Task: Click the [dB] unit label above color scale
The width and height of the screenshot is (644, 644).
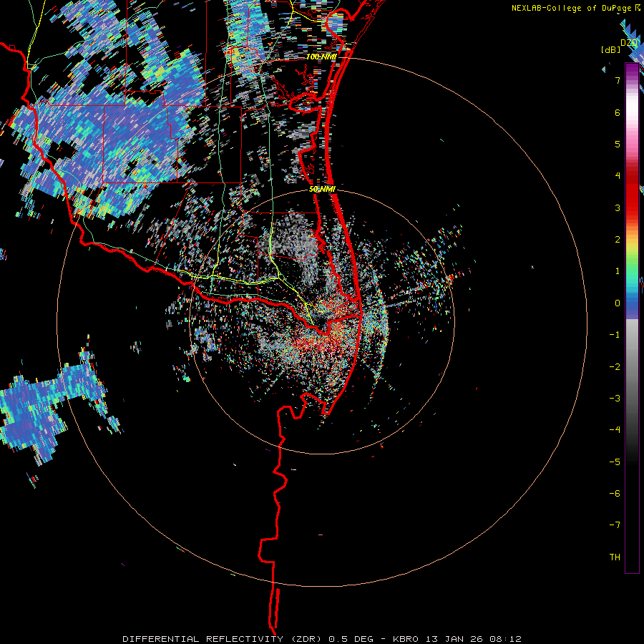Action: pos(611,49)
